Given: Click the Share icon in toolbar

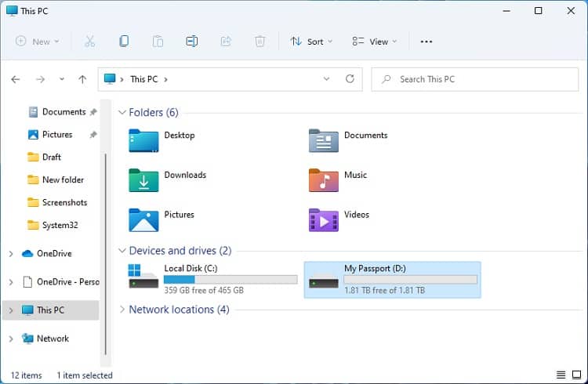Looking at the screenshot, I should click(226, 42).
